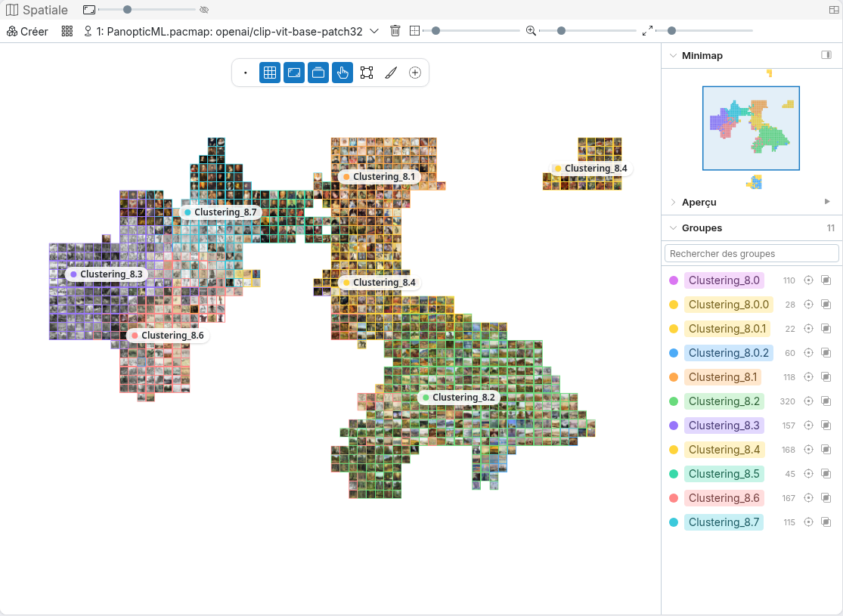Click the Clustering_8.7 label on the map
The width and height of the screenshot is (843, 616).
(x=220, y=212)
